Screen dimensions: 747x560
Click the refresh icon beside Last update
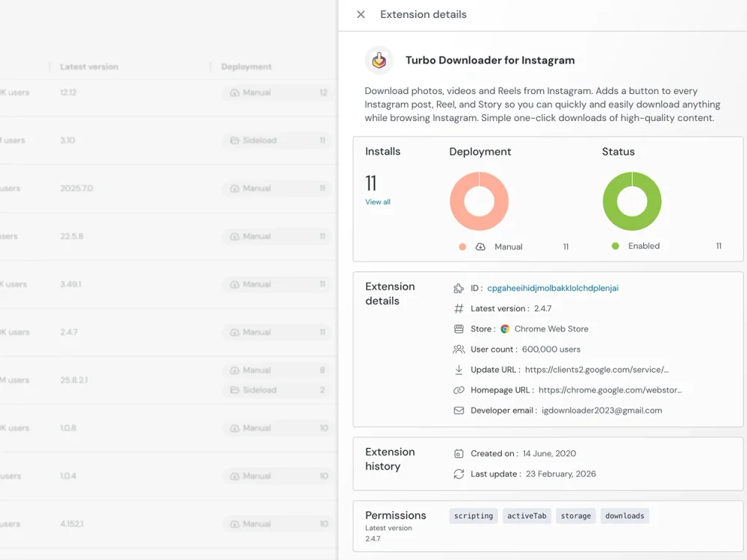(x=459, y=474)
